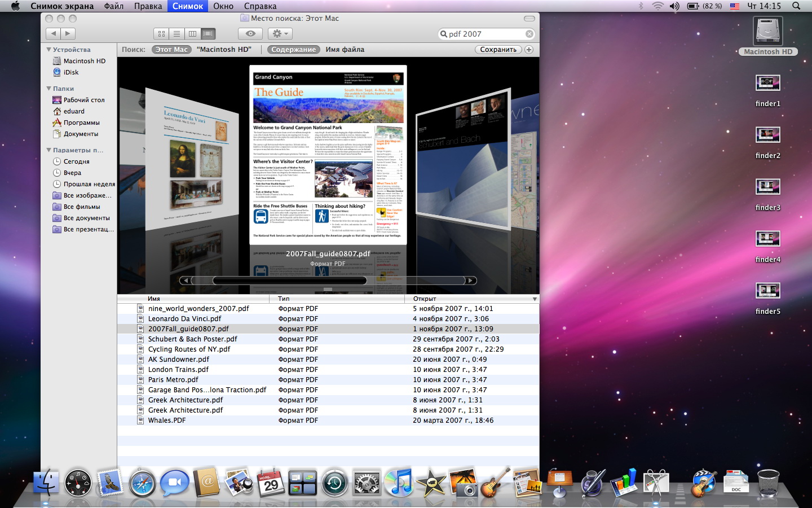Select iDisk in the sidebar
Image resolution: width=812 pixels, height=508 pixels.
point(65,72)
